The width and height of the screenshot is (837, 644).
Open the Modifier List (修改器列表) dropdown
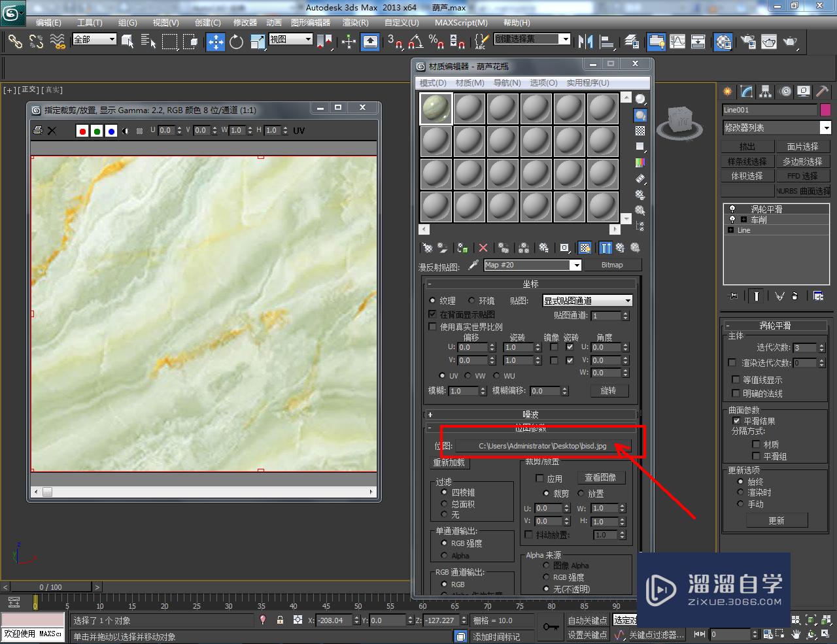click(x=826, y=127)
